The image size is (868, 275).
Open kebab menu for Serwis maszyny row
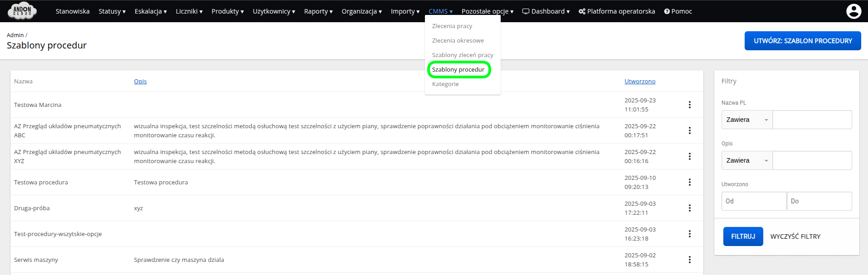tap(689, 260)
